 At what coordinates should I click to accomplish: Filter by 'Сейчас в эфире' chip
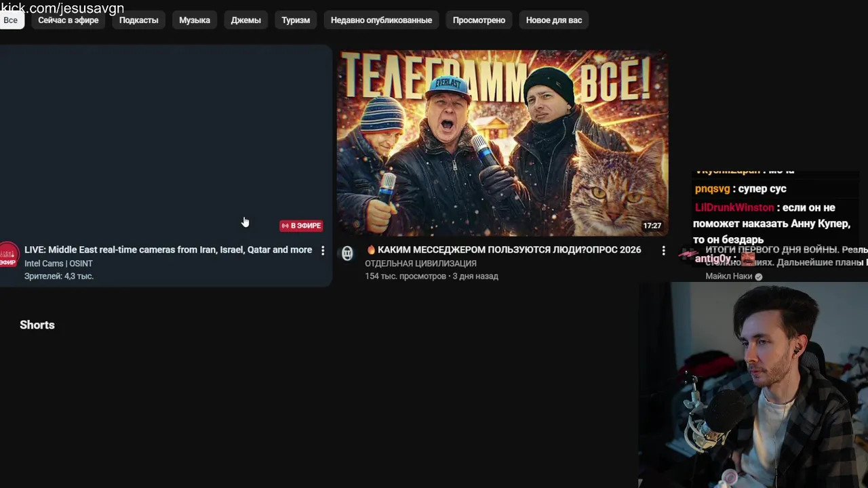[x=68, y=20]
